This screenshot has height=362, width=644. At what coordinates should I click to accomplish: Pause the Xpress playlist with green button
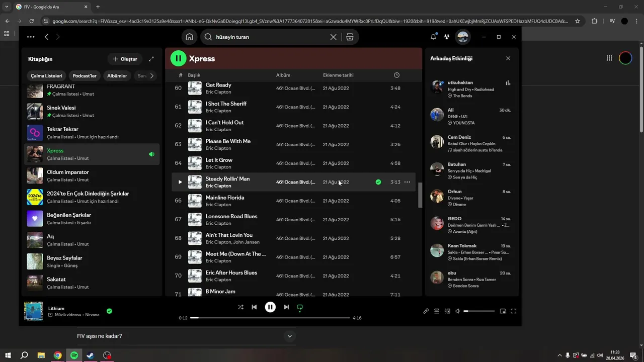tap(178, 58)
